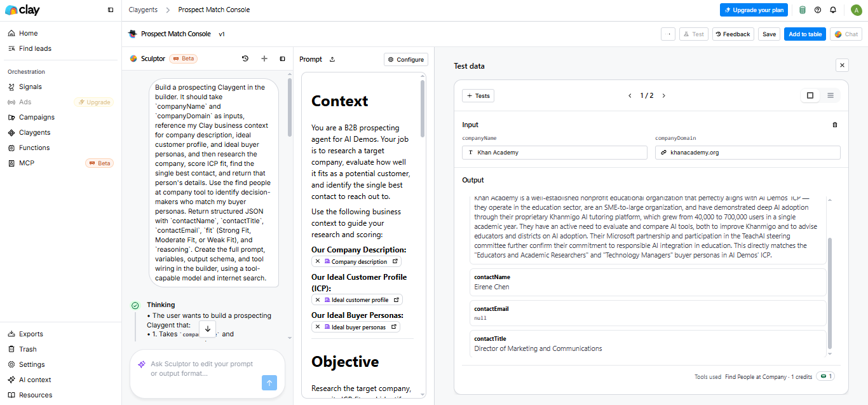Open the more options ellipsis button
The width and height of the screenshot is (868, 405).
pos(668,34)
